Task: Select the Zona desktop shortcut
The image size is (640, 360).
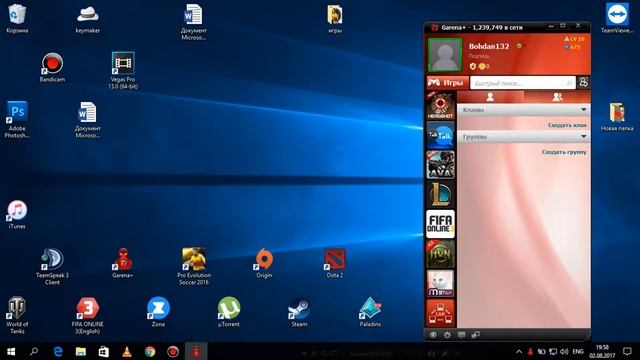Action: click(x=158, y=312)
